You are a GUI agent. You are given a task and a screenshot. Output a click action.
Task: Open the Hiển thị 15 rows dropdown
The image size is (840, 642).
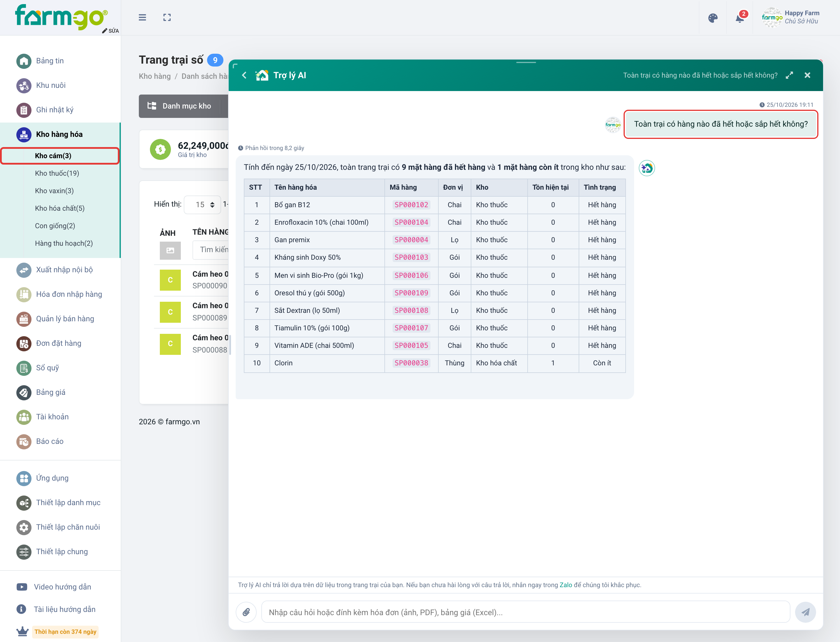point(202,205)
